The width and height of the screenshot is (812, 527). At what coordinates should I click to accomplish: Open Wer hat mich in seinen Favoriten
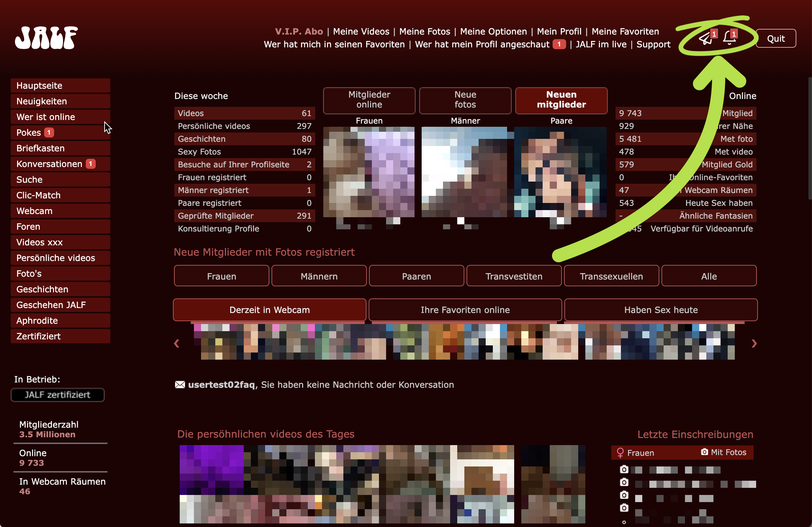(334, 44)
